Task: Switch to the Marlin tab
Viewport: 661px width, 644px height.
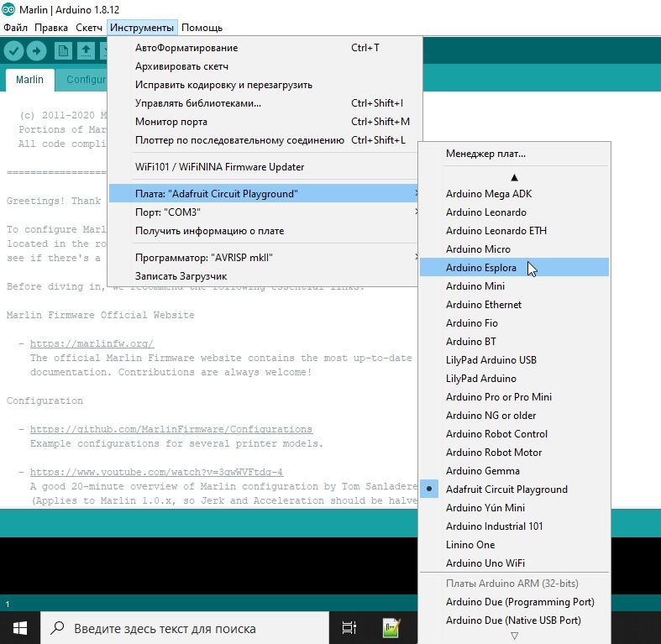Action: pos(30,80)
